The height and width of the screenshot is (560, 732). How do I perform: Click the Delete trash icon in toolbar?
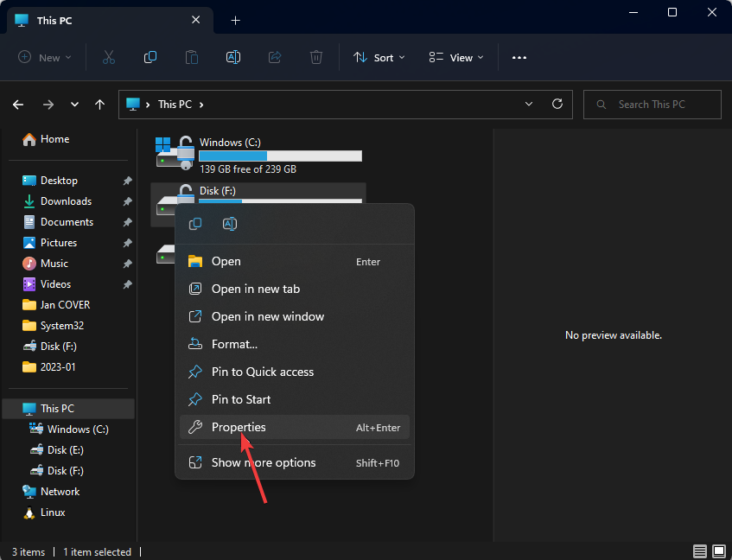pyautogui.click(x=316, y=58)
